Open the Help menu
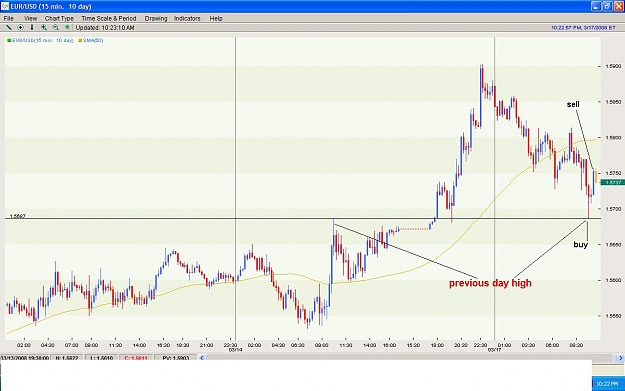Image resolution: width=625 pixels, height=391 pixels. 216,18
